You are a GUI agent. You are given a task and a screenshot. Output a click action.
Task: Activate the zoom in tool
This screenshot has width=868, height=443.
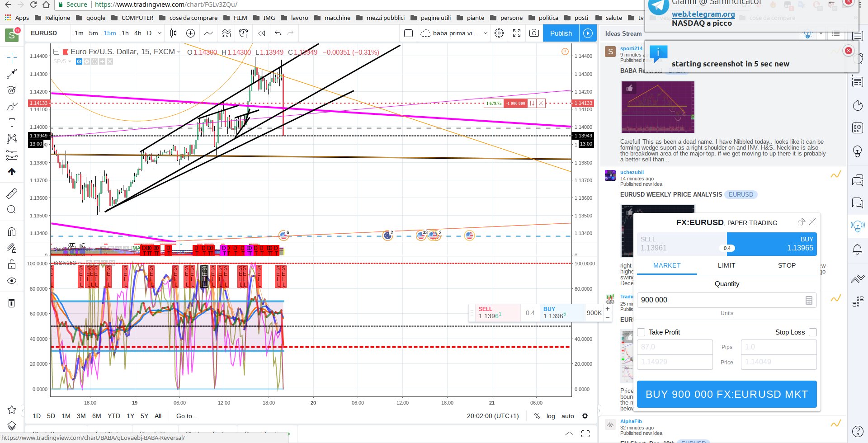[x=12, y=210]
